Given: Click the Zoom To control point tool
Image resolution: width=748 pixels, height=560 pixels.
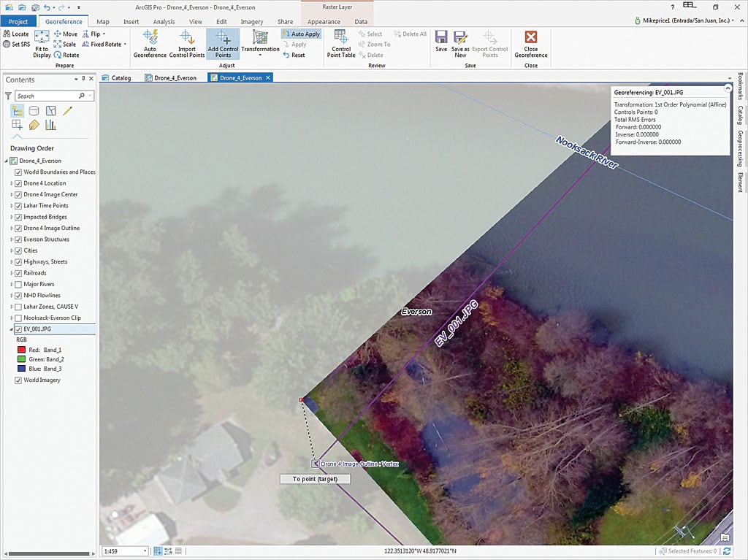Looking at the screenshot, I should [x=375, y=45].
